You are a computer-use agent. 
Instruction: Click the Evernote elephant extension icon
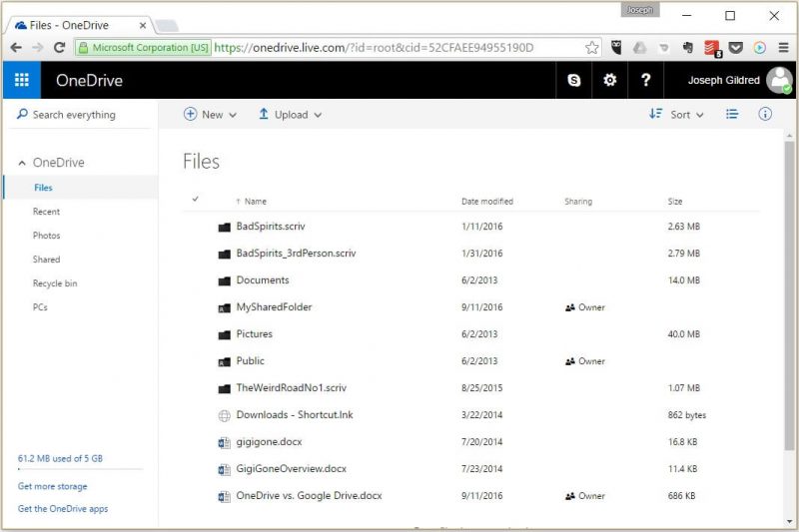coord(688,47)
